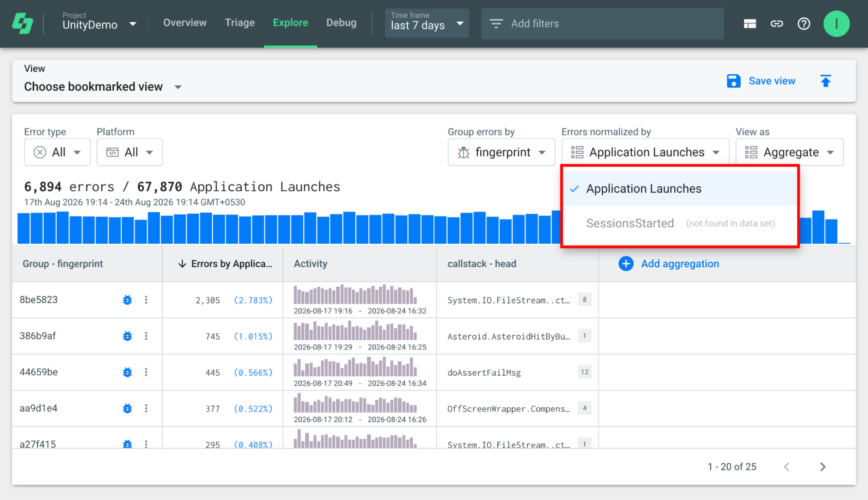
Task: Click the bug icon for 386b9af
Action: point(127,336)
